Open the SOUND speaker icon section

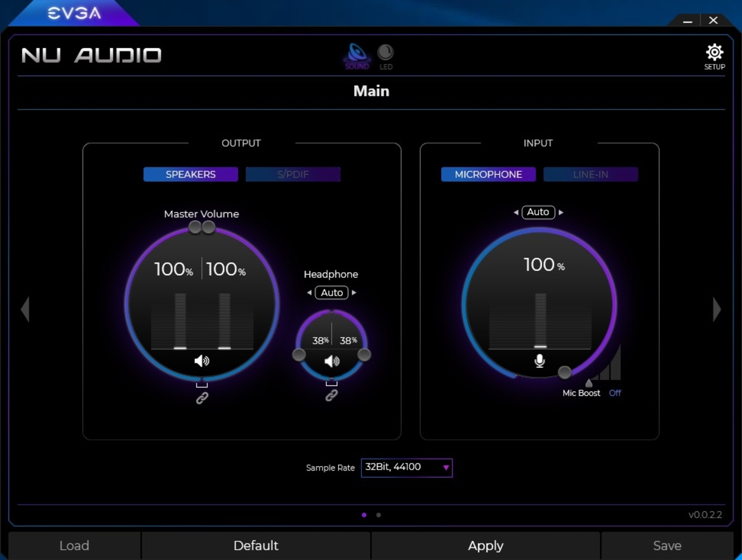[x=357, y=56]
